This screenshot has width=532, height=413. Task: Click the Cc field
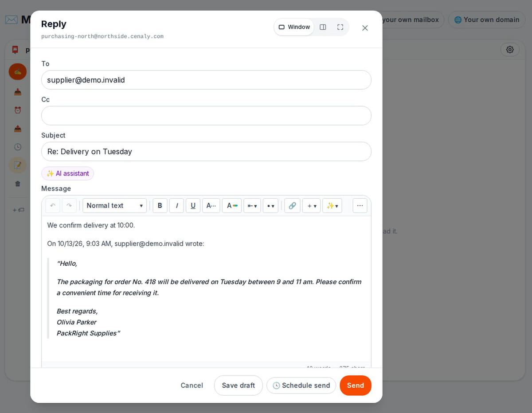(206, 115)
